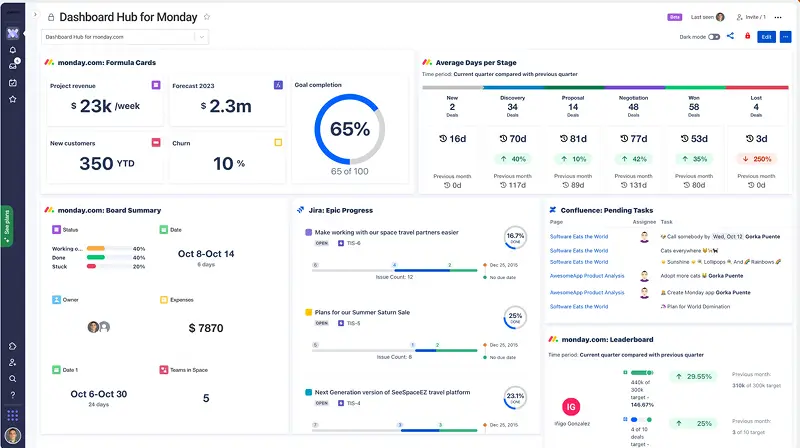This screenshot has height=448, width=800.
Task: Open the See plans side tab
Action: point(7,226)
